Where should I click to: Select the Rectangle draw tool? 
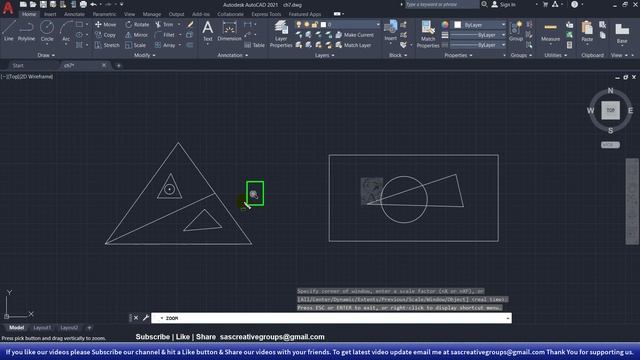(x=79, y=24)
